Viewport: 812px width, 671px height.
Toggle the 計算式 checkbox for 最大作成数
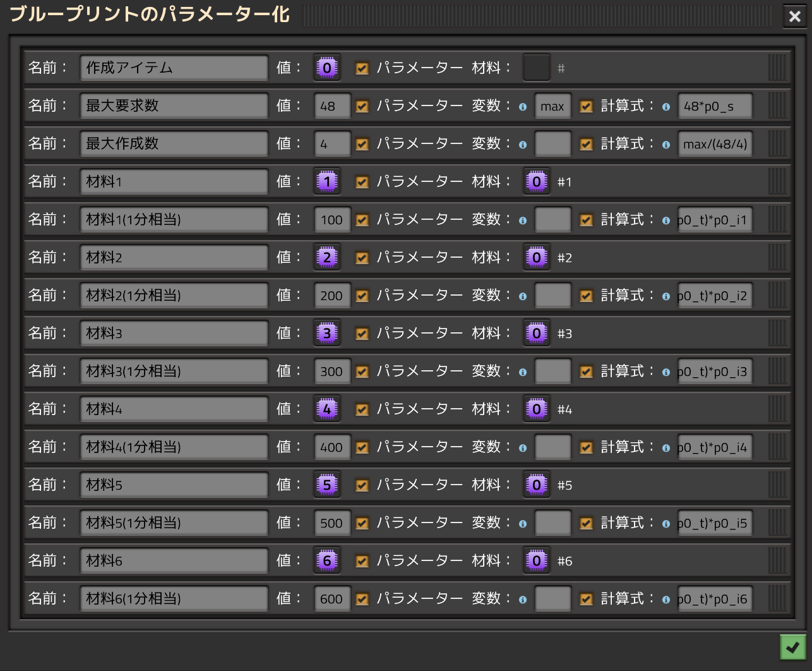(x=587, y=144)
